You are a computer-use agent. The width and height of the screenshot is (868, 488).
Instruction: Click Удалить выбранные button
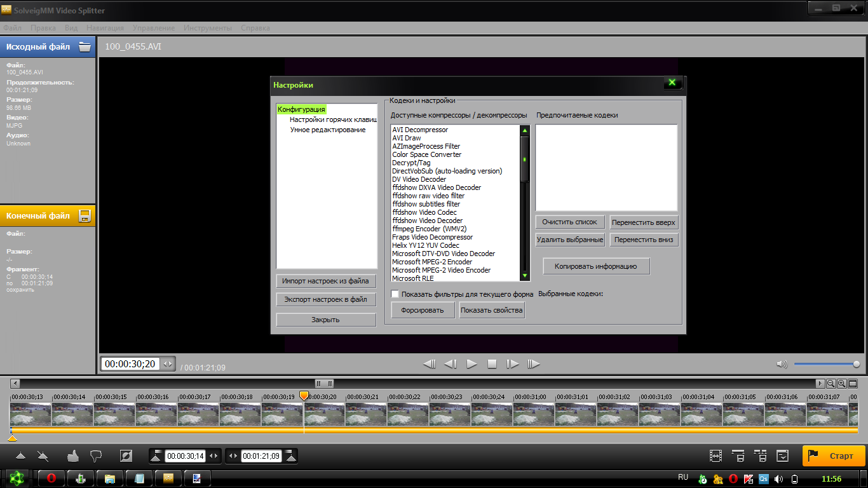tap(570, 240)
